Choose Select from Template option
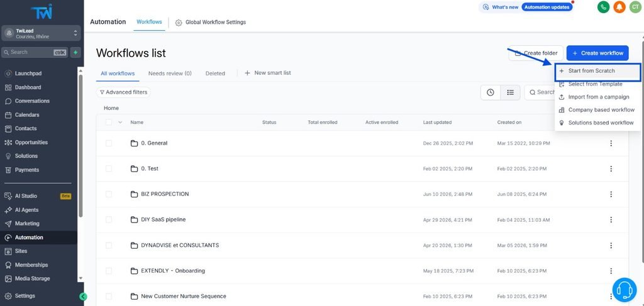 597,84
